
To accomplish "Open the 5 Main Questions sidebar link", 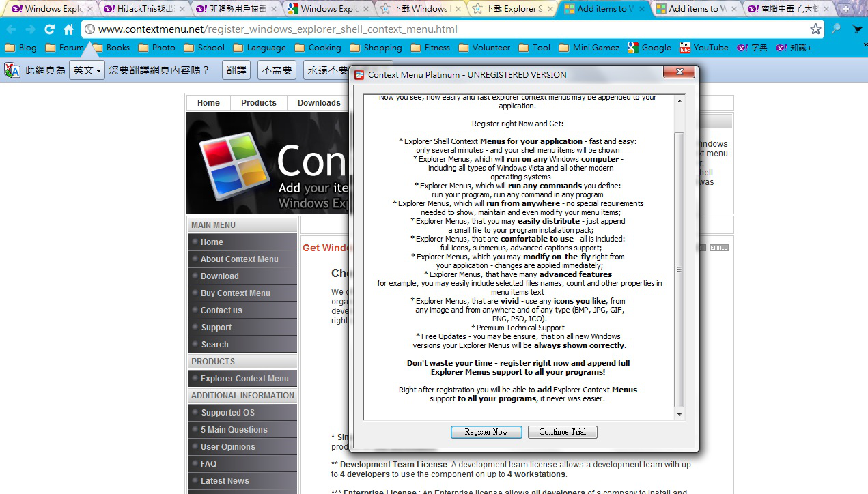I will 242,430.
